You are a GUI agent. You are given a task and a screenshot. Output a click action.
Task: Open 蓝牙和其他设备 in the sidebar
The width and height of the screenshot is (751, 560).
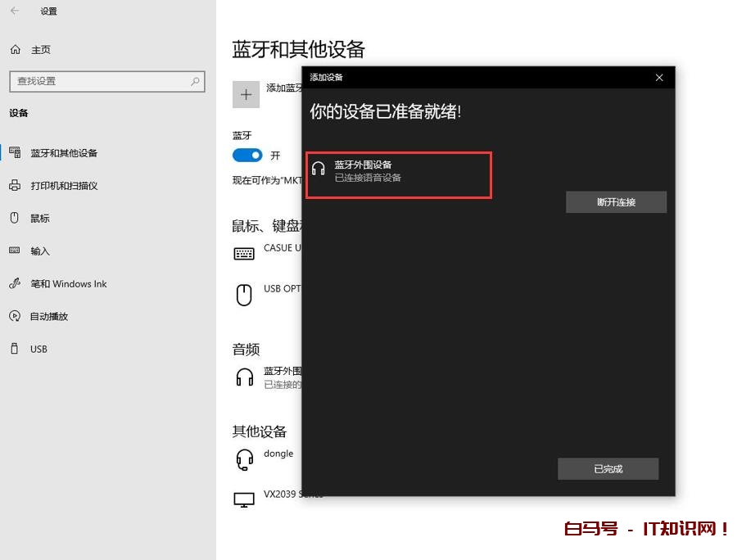click(x=64, y=153)
